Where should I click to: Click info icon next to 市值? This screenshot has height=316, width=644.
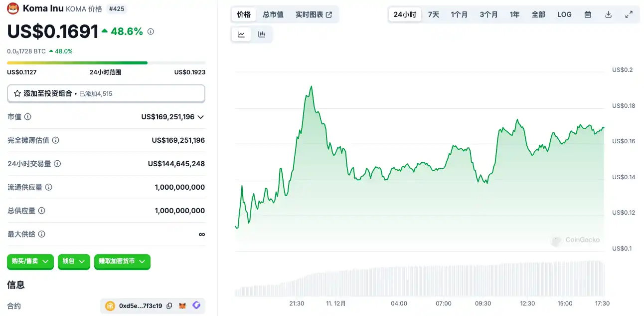28,117
